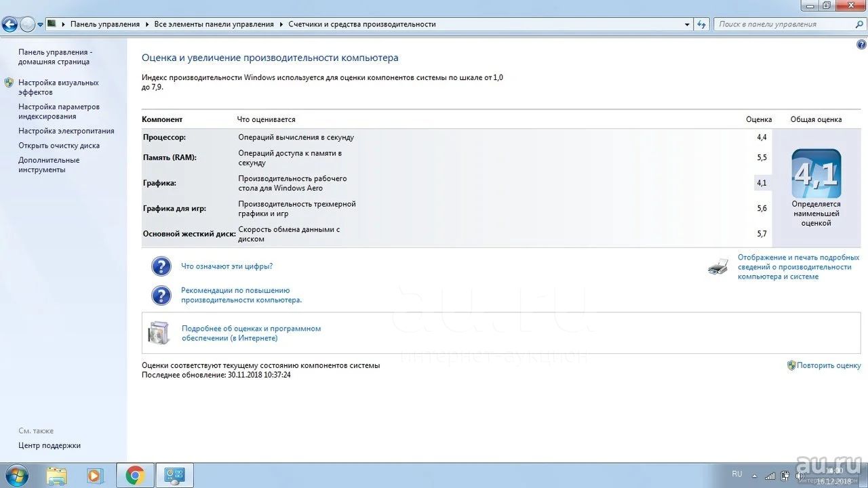The image size is (868, 488).
Task: Open 'Дополнительные инструменты' link
Action: pos(49,165)
